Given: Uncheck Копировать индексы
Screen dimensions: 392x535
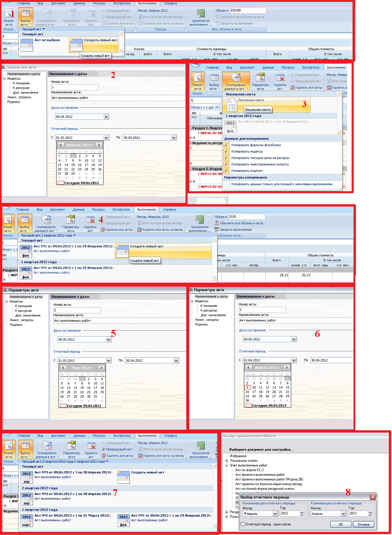Looking at the screenshot, I should pos(226,152).
